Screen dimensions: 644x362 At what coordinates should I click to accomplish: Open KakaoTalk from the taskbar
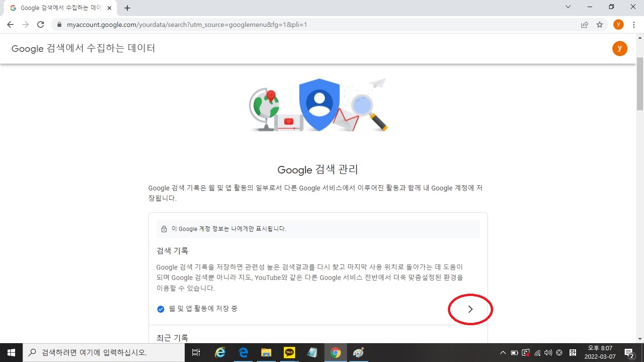tap(289, 353)
